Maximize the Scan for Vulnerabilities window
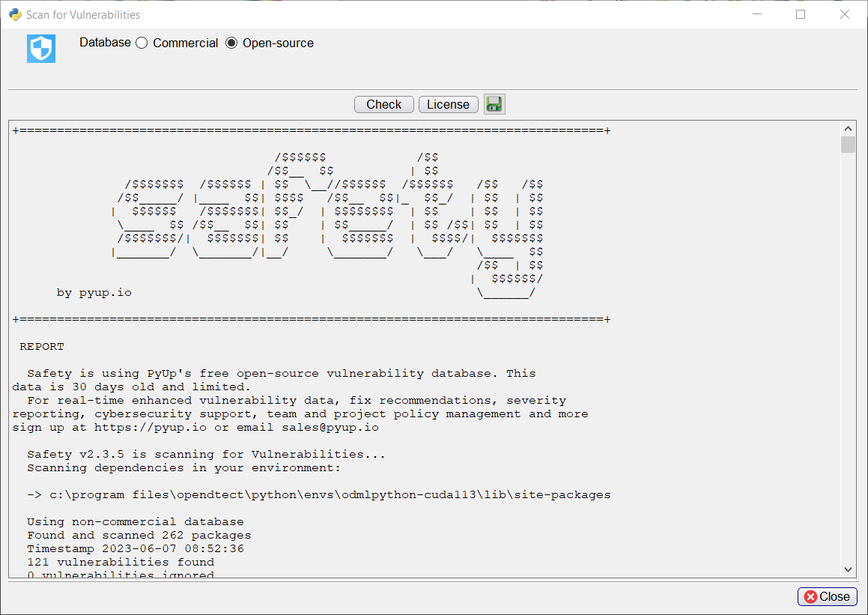 pyautogui.click(x=801, y=14)
